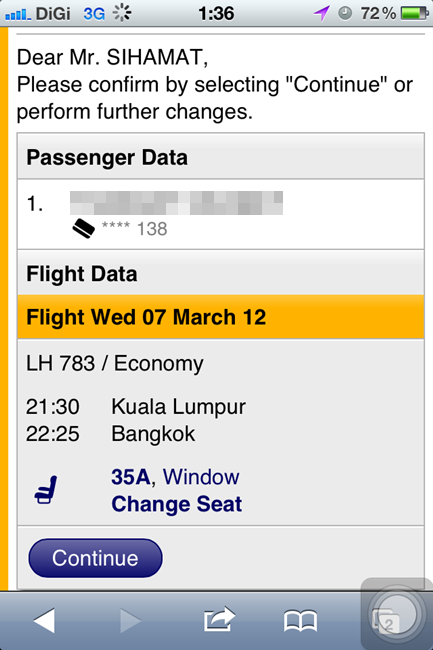This screenshot has height=650, width=433.
Task: Tap the LH 783 / Economy flight row
Action: [115, 363]
